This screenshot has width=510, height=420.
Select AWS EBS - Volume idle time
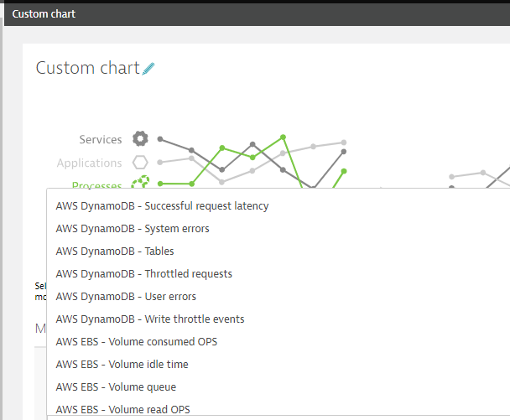[x=122, y=364]
